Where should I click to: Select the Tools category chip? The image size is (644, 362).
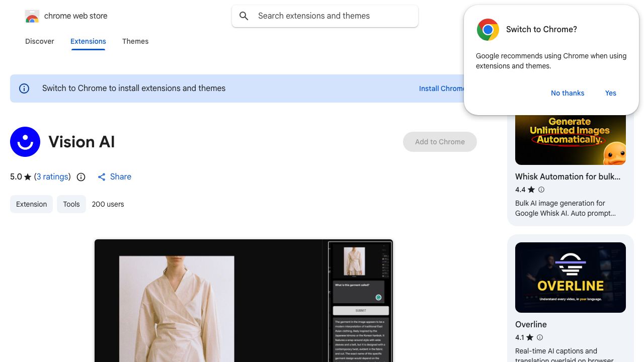coord(71,204)
